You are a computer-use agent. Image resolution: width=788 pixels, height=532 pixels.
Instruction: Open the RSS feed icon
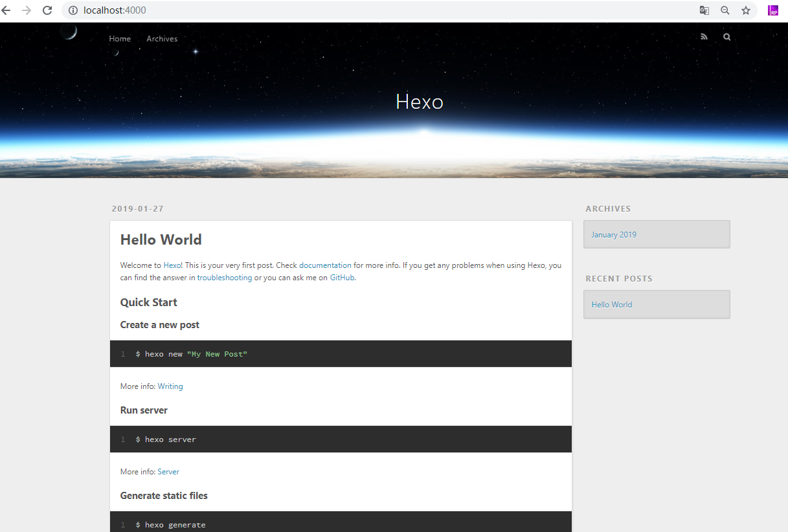coord(704,37)
